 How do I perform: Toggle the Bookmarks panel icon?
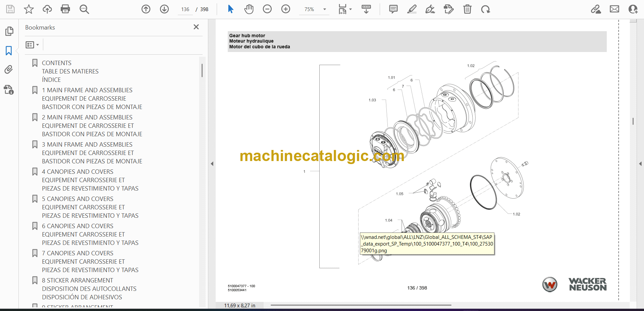9,51
